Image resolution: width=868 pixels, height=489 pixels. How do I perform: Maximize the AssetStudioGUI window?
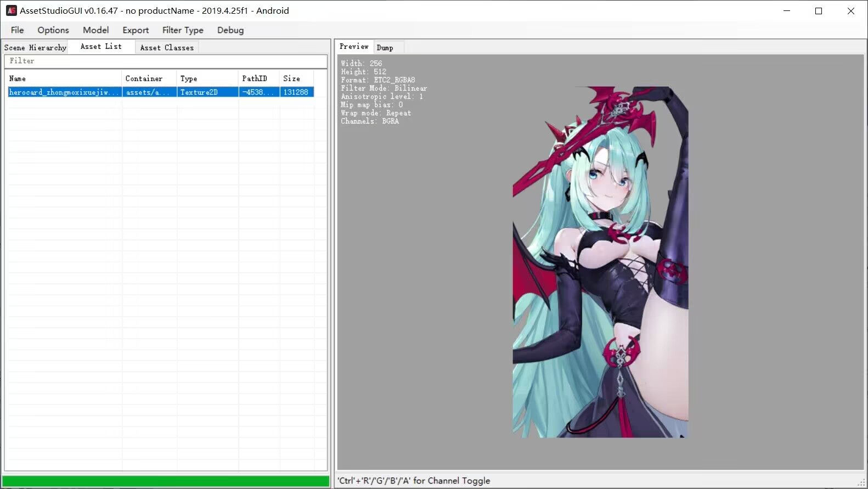tap(819, 10)
